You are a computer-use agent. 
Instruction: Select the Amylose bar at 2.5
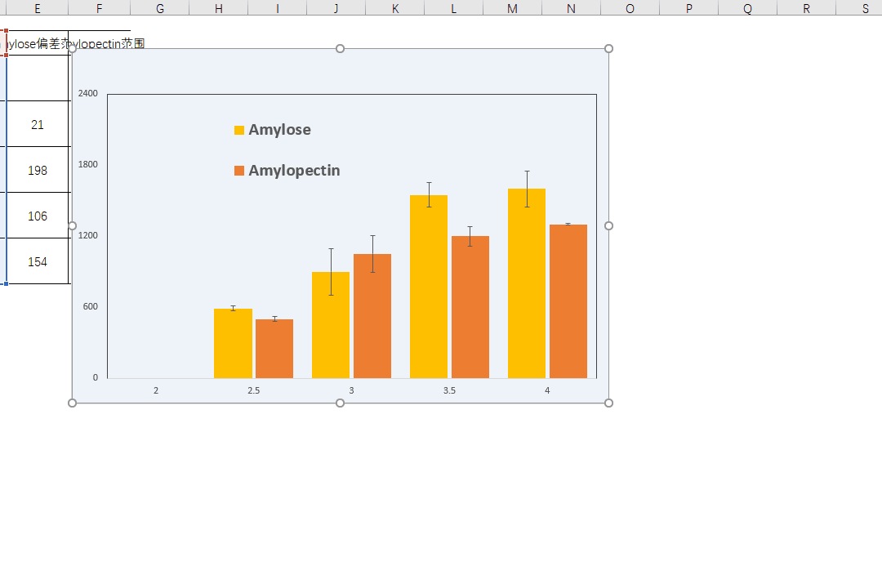tap(233, 343)
